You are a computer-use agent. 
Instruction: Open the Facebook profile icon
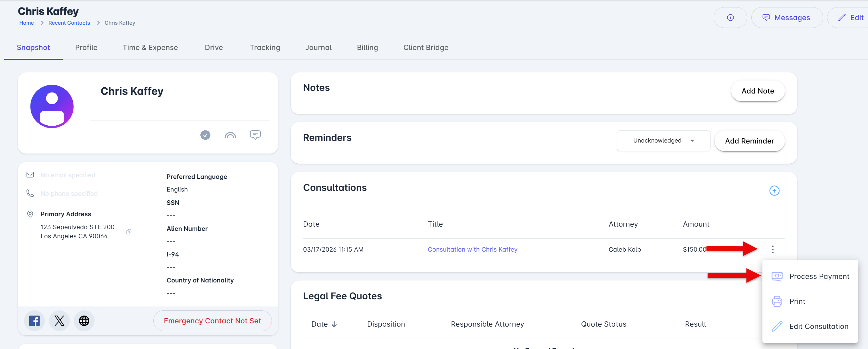click(34, 321)
